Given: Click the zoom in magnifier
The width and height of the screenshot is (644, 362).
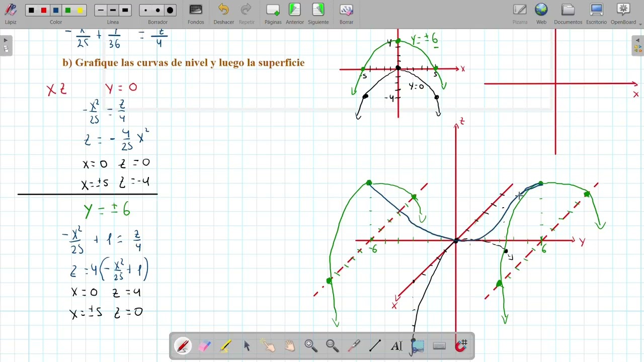Looking at the screenshot, I should click(x=311, y=346).
